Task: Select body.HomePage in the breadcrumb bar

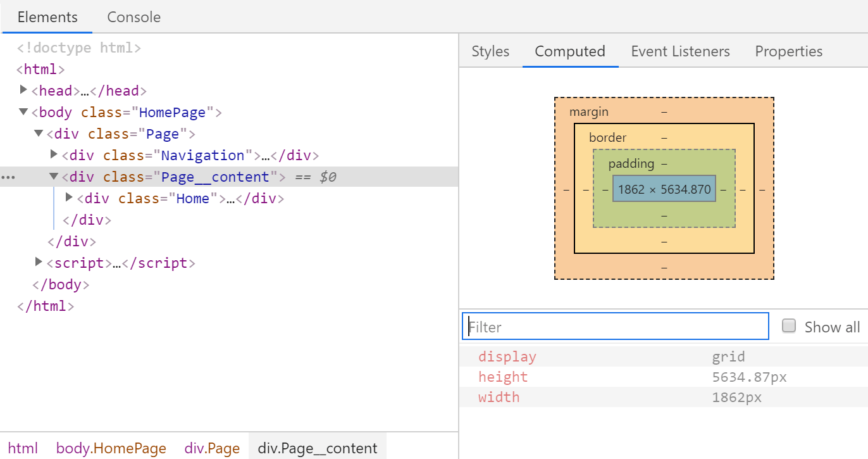Action: (111, 448)
